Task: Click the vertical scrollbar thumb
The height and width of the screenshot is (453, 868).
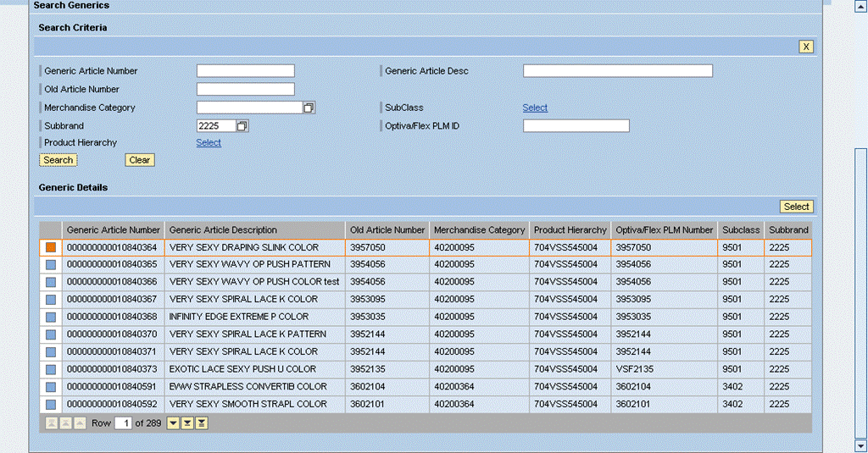Action: (861, 293)
